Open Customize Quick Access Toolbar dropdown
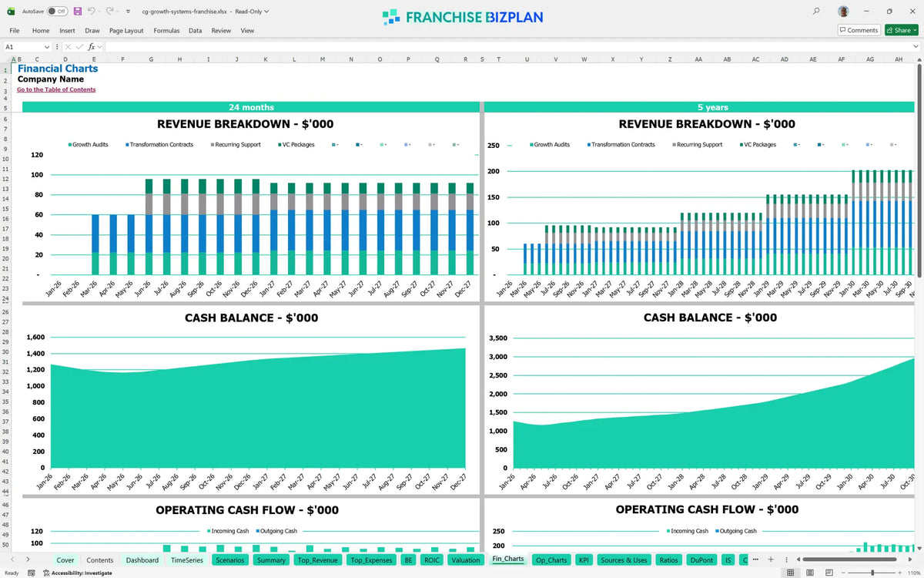 click(129, 12)
